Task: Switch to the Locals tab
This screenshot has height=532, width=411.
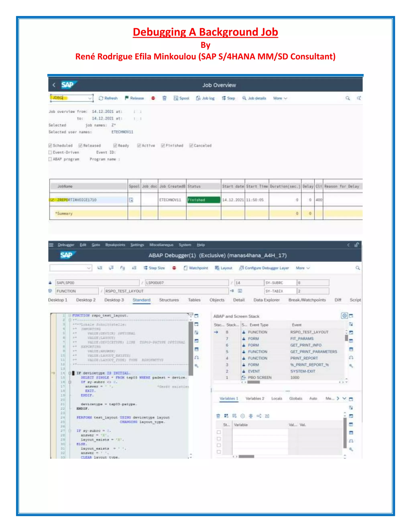Action: [277, 398]
